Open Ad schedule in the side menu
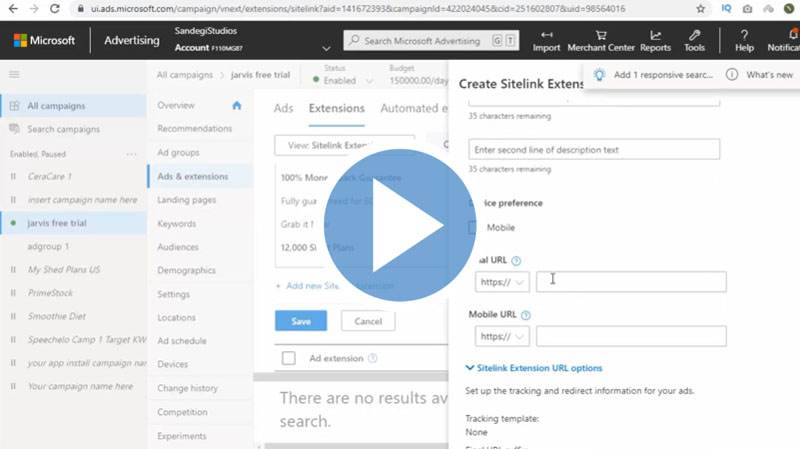The image size is (800, 449). [x=182, y=340]
